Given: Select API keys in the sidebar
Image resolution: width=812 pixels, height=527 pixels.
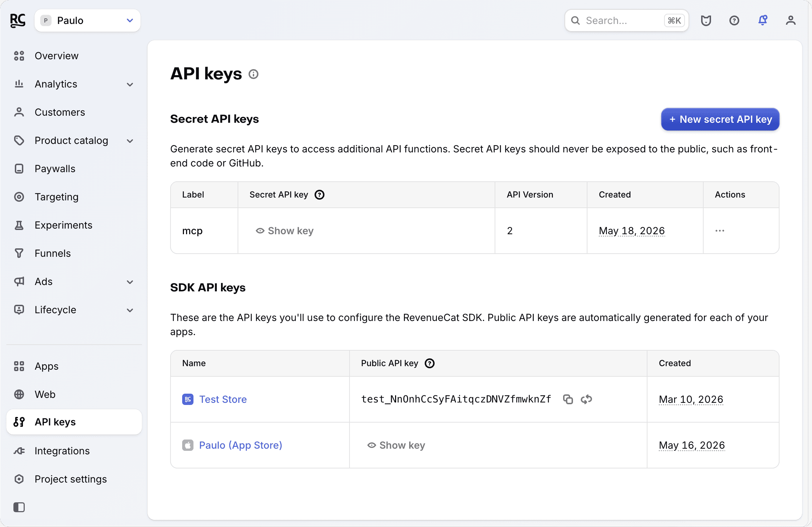Looking at the screenshot, I should click(74, 422).
